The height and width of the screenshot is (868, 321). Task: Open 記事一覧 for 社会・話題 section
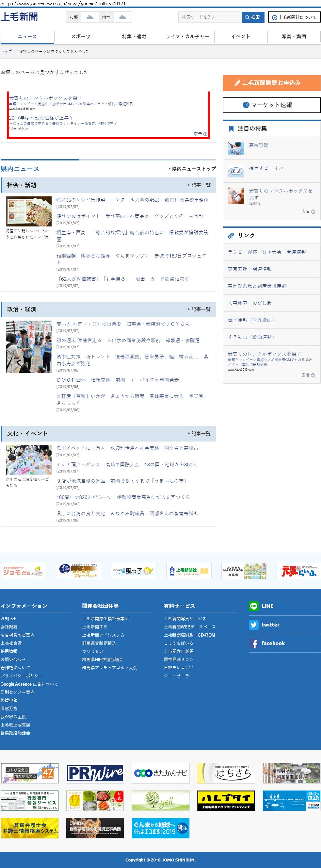200,185
